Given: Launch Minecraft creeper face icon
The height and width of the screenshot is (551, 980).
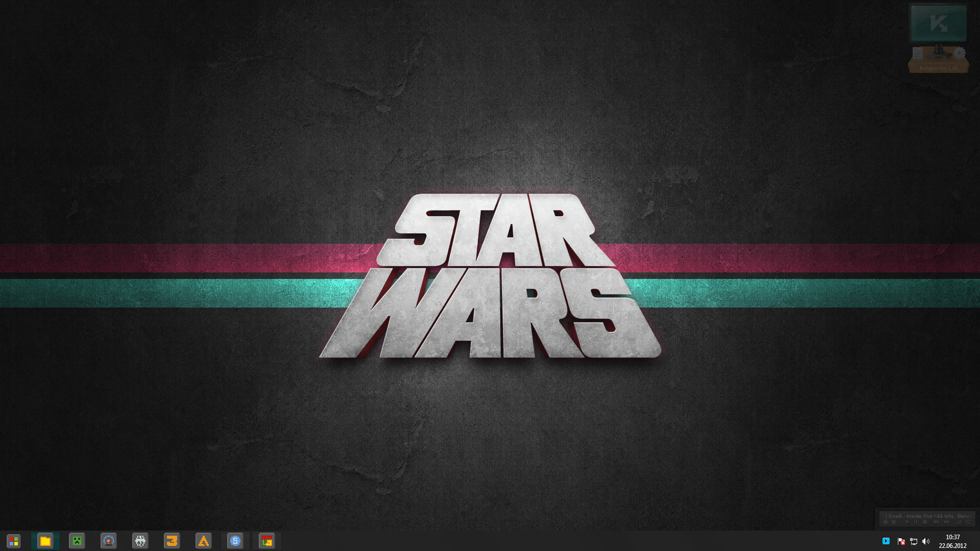Looking at the screenshot, I should click(x=77, y=541).
